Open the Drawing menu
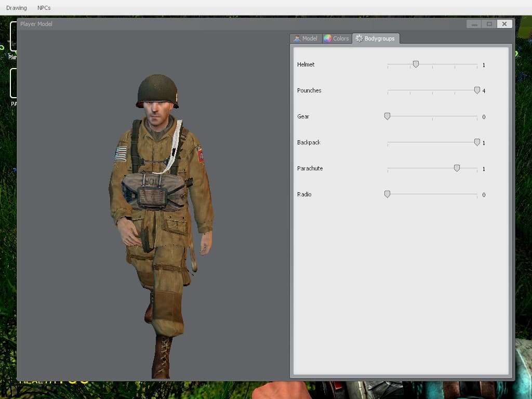Image resolution: width=532 pixels, height=399 pixels. point(16,8)
